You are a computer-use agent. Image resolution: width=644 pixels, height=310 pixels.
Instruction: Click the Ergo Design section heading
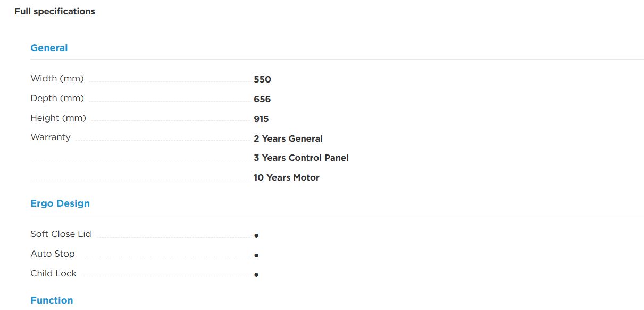60,203
